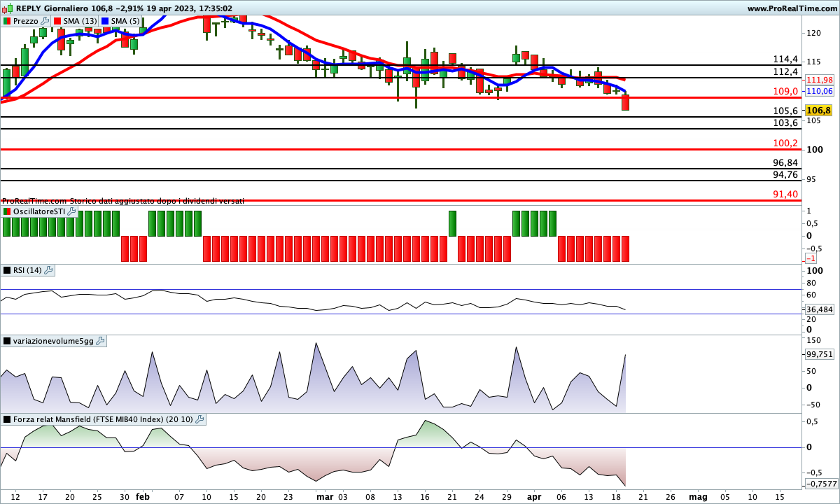This screenshot has width=840, height=504.
Task: Click the black square beside RSI (14)
Action: (x=7, y=270)
